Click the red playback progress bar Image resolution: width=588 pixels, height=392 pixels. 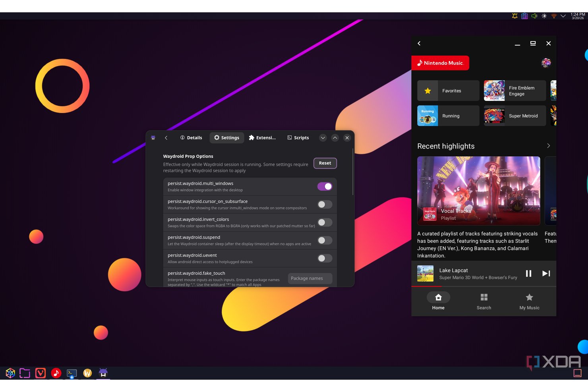point(426,286)
